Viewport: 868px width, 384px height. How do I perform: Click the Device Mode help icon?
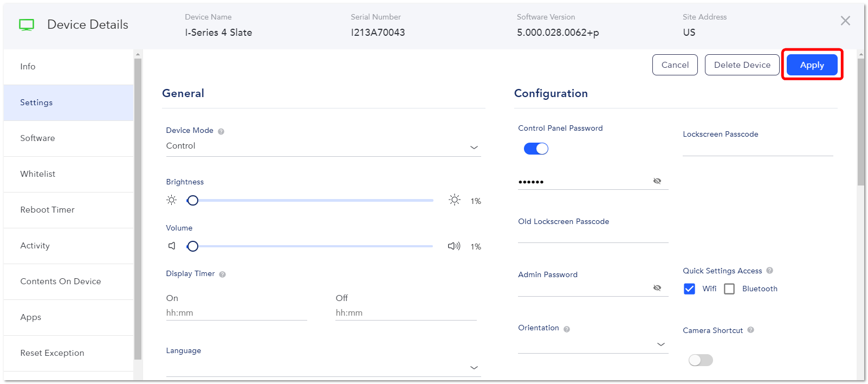point(221,131)
